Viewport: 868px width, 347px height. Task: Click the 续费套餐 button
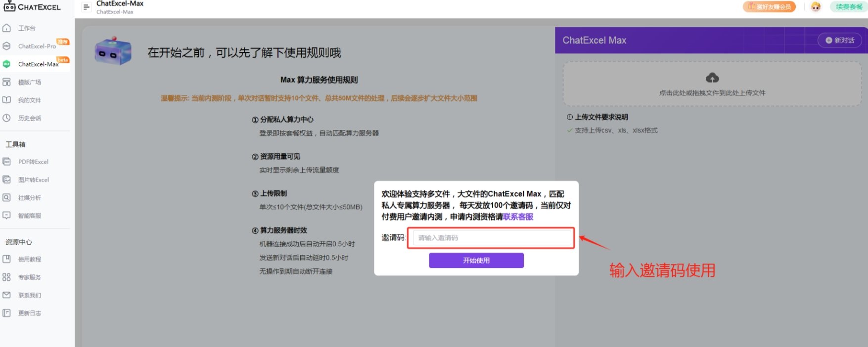click(849, 7)
